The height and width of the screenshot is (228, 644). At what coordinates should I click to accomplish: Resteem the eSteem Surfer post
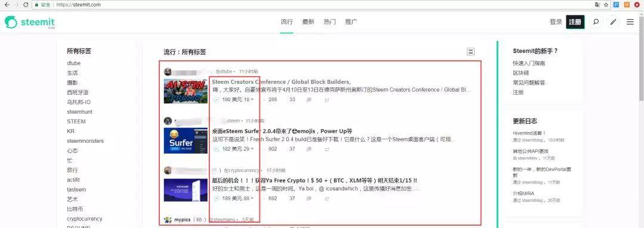click(x=327, y=149)
